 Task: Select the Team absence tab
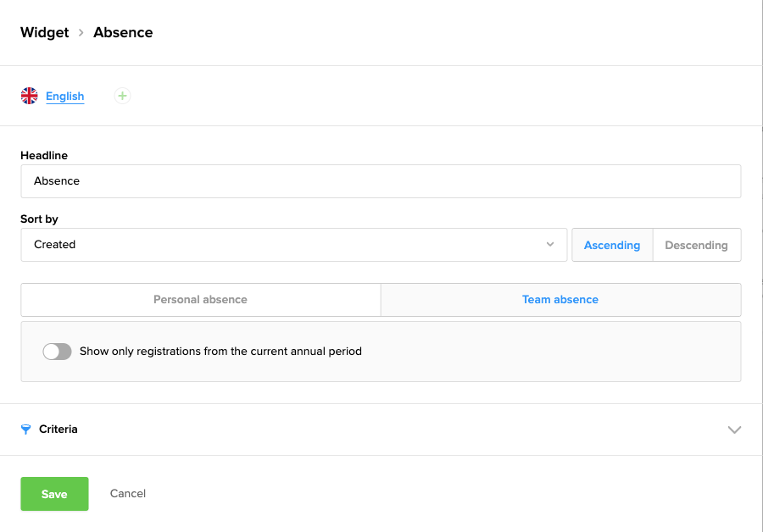point(560,299)
